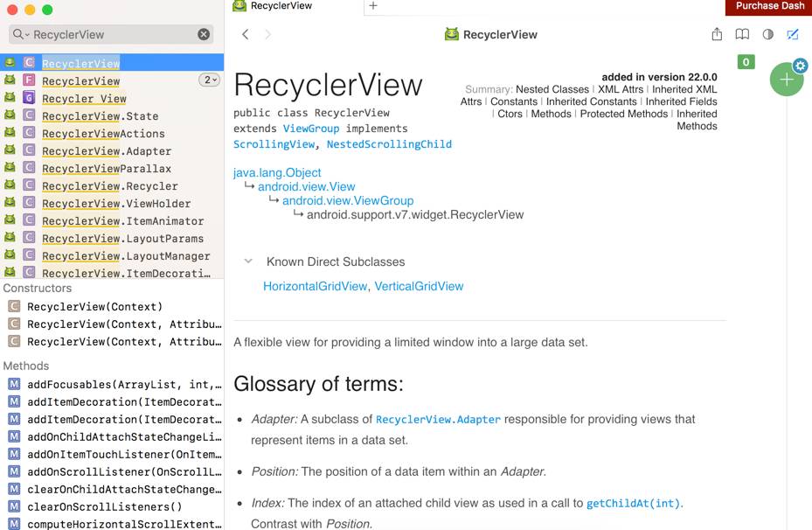Select the highlighted RecyclerView class result
Screen dimensions: 812x530
(x=112, y=63)
